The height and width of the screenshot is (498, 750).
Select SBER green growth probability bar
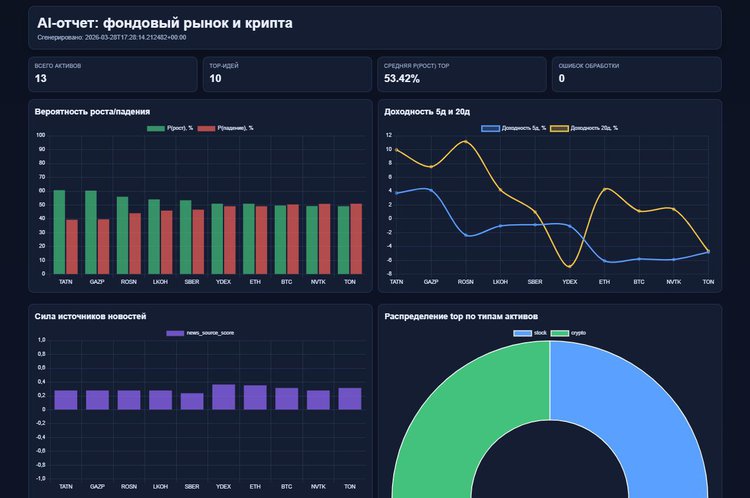(186, 237)
